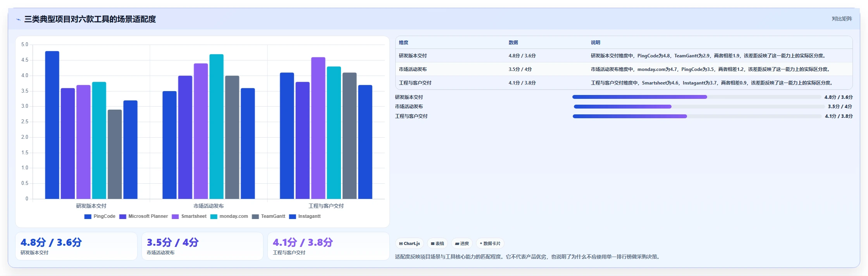Toggle the Instagantt legend item
868x276 pixels.
coord(305,216)
